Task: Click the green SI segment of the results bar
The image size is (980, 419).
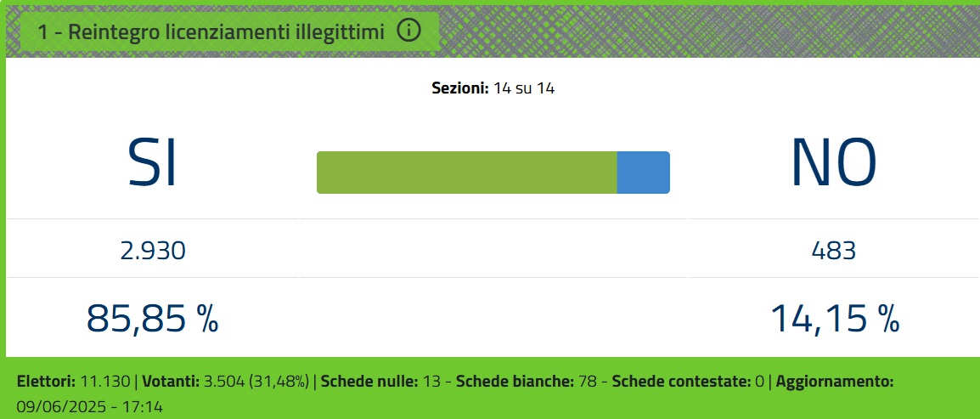Action: pyautogui.click(x=467, y=173)
